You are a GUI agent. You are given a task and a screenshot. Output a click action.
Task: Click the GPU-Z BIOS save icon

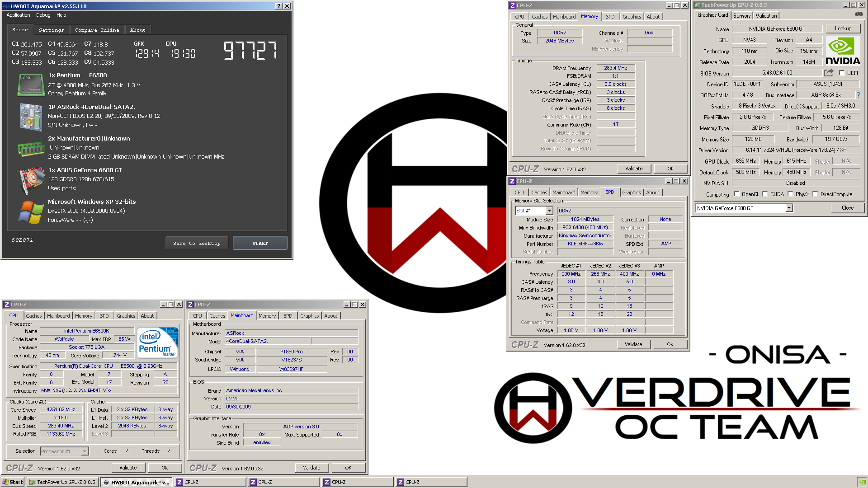click(829, 73)
